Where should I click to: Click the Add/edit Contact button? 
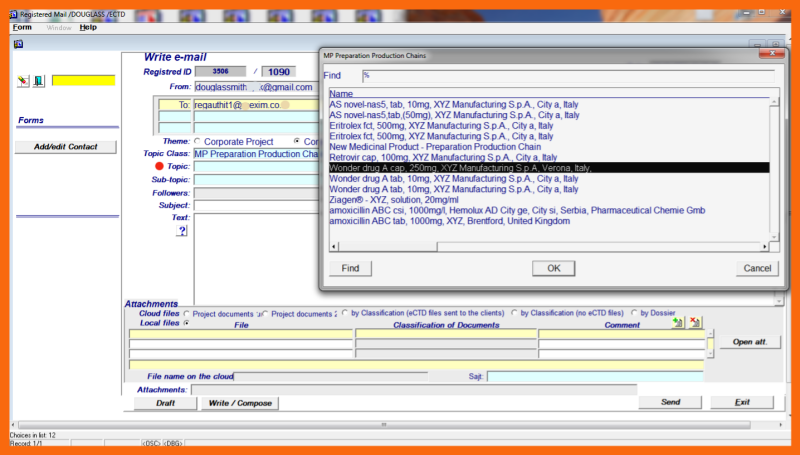pyautogui.click(x=66, y=147)
